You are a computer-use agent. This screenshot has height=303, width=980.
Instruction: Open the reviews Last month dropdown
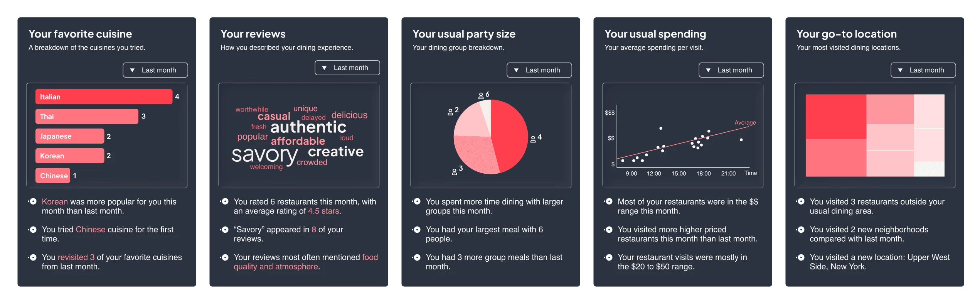(x=347, y=68)
